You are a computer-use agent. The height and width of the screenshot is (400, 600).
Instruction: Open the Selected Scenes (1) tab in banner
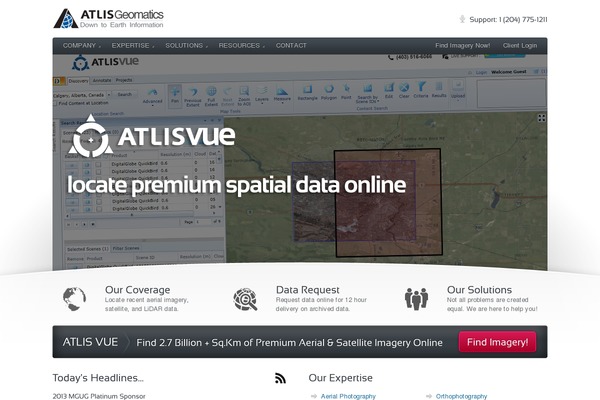pos(87,249)
